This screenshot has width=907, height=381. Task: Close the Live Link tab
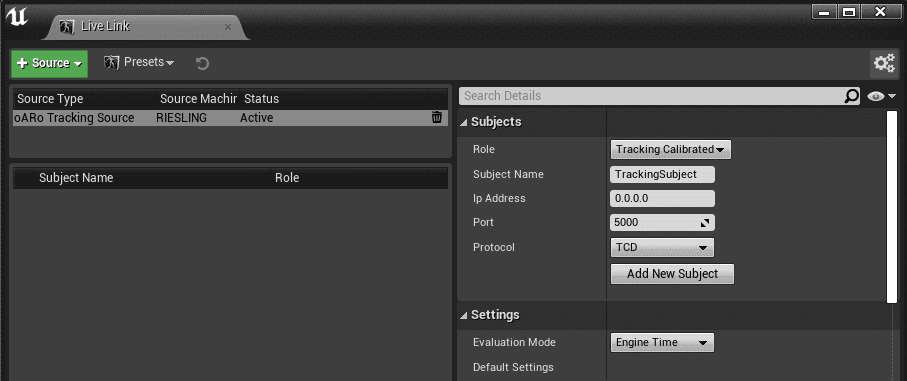tap(228, 27)
